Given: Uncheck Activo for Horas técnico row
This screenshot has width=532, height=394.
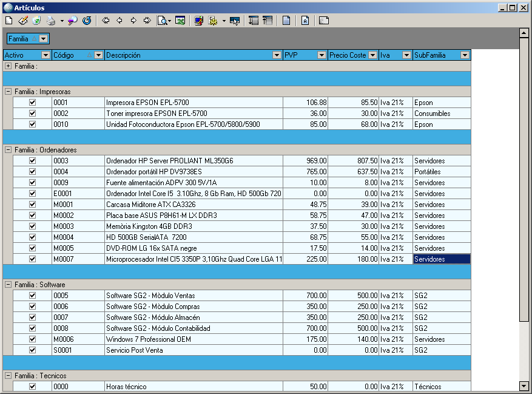Looking at the screenshot, I should pos(32,387).
